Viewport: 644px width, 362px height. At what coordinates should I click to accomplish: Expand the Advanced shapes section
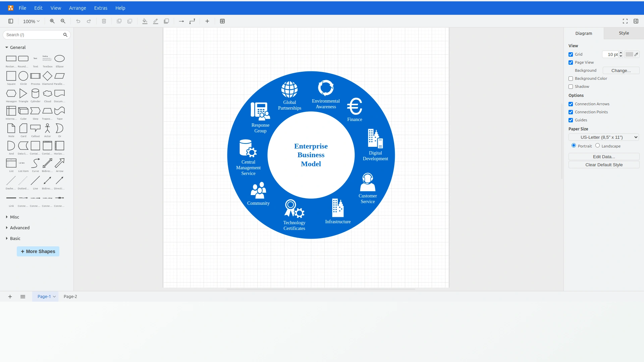pos(19,228)
